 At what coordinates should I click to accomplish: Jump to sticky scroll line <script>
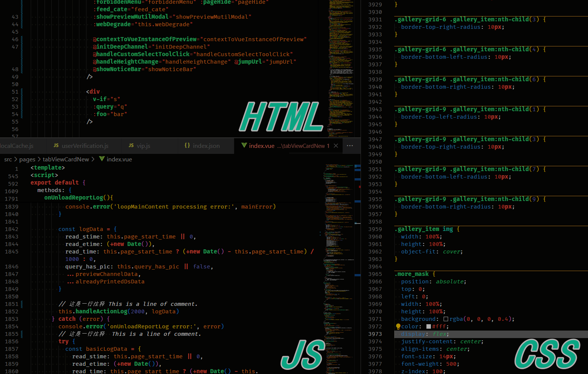(44, 175)
